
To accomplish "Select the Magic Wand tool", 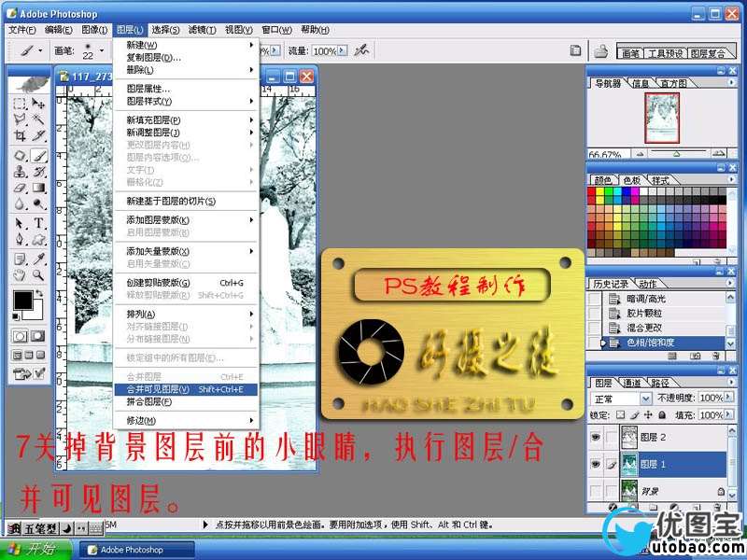I will tap(38, 119).
